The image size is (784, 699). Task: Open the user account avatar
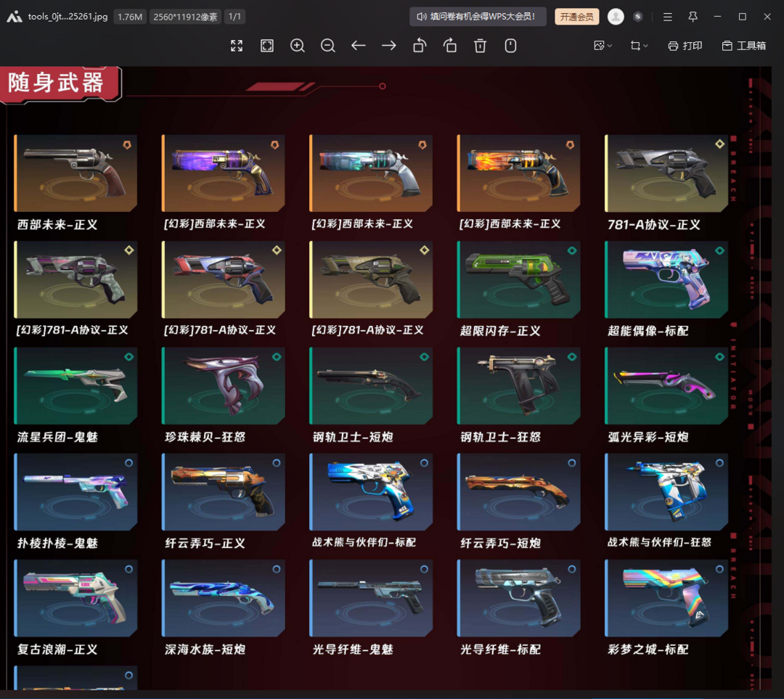tap(616, 17)
